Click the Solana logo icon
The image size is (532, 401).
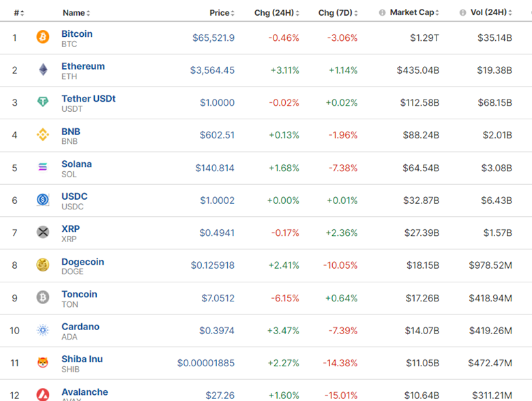click(43, 167)
